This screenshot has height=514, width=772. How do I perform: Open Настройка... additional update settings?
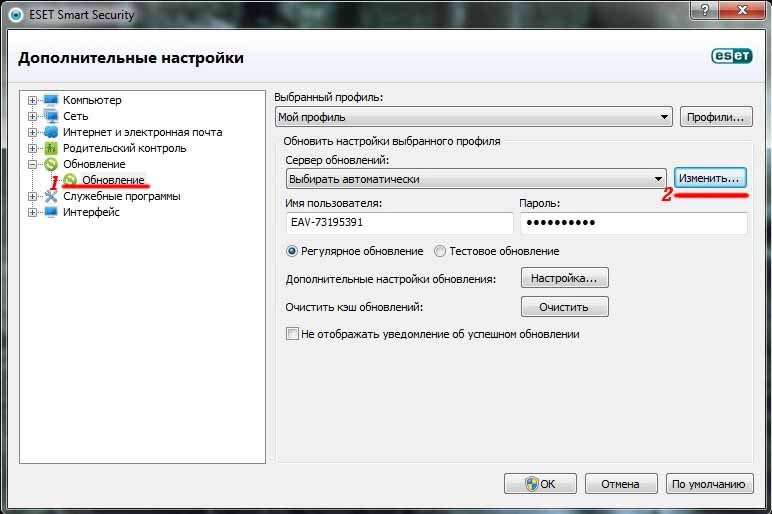(564, 278)
